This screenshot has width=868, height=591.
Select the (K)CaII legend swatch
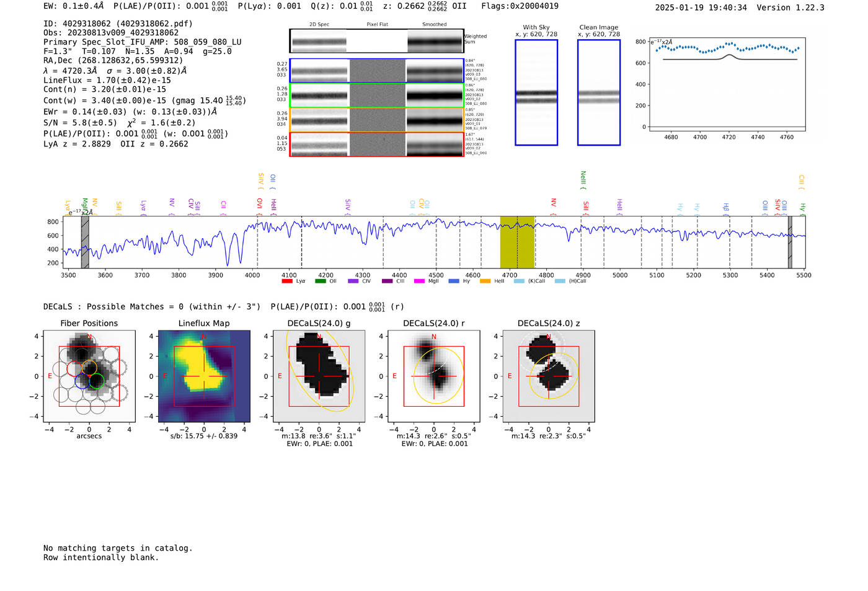(519, 281)
